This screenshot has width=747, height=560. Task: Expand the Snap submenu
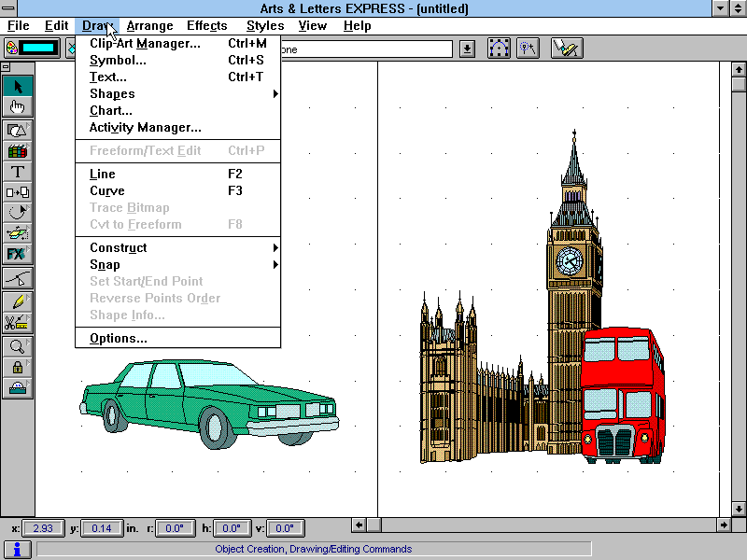[x=177, y=265]
